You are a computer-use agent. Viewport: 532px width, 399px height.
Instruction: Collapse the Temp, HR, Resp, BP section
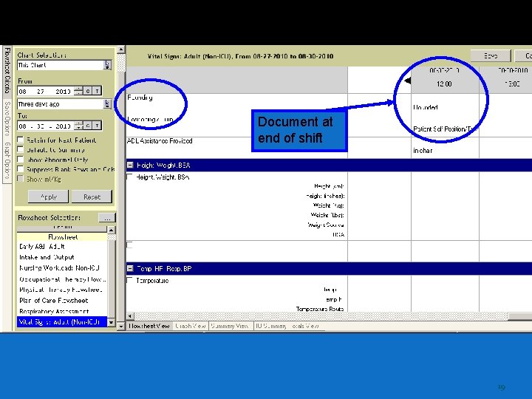pyautogui.click(x=130, y=268)
